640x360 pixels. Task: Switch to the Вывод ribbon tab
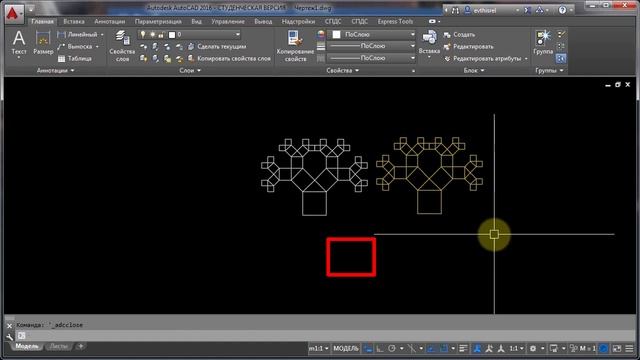[x=263, y=21]
